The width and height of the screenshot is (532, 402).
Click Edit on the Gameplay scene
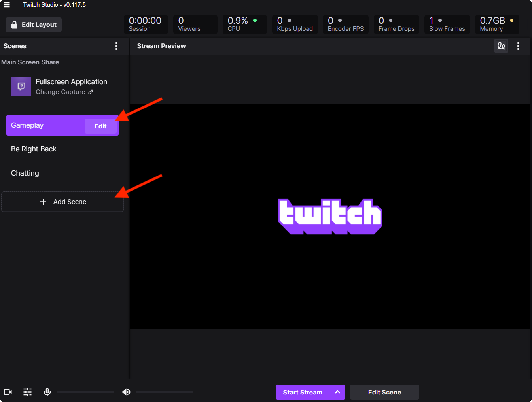(x=100, y=126)
